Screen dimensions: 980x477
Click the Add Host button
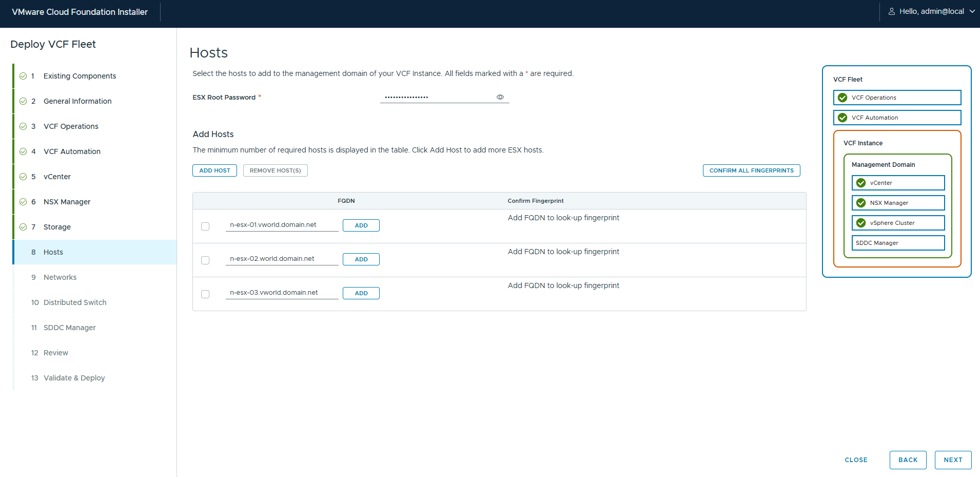pyautogui.click(x=214, y=170)
